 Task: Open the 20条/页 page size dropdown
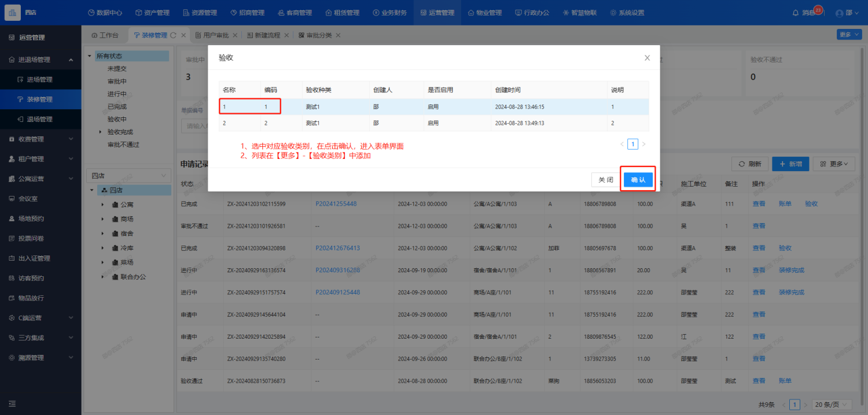[831, 405]
